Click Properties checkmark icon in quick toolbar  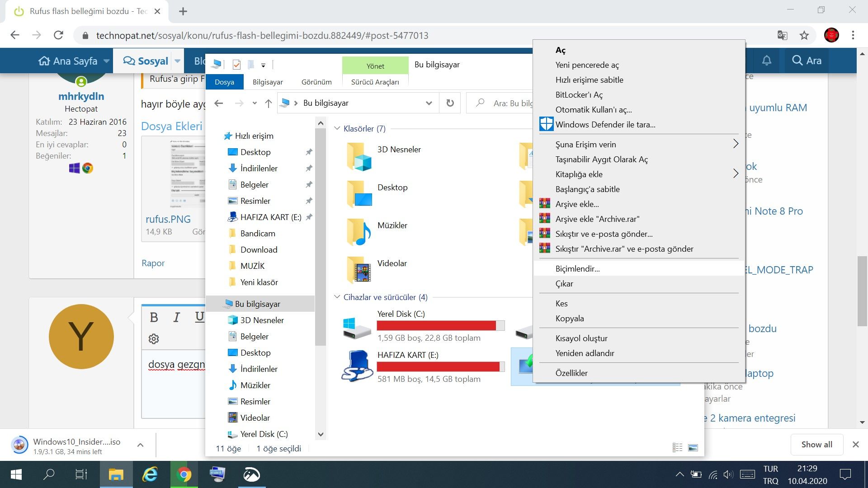pos(236,65)
